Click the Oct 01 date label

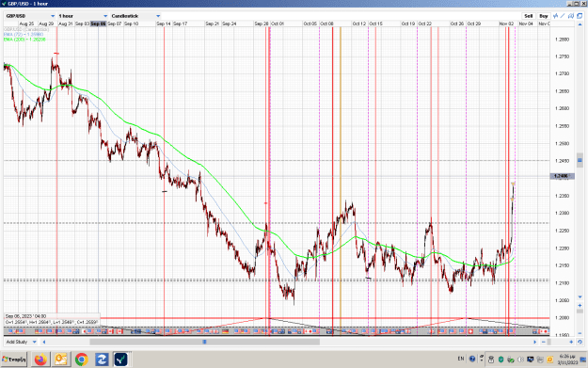pos(278,24)
